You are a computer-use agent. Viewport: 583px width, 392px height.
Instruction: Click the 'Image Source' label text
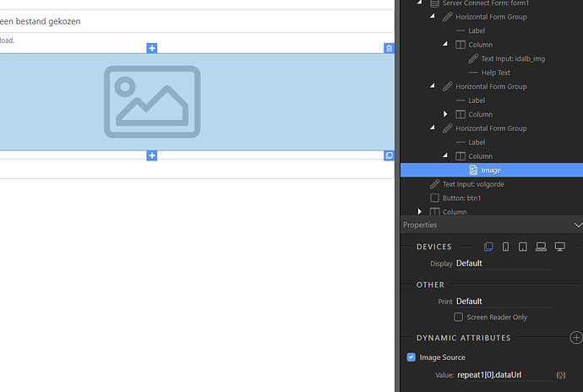(442, 357)
